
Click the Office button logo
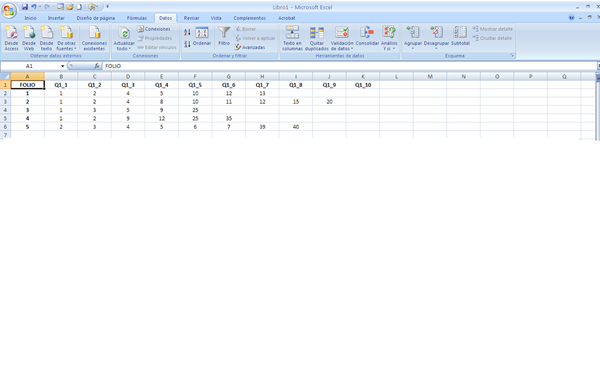click(9, 10)
